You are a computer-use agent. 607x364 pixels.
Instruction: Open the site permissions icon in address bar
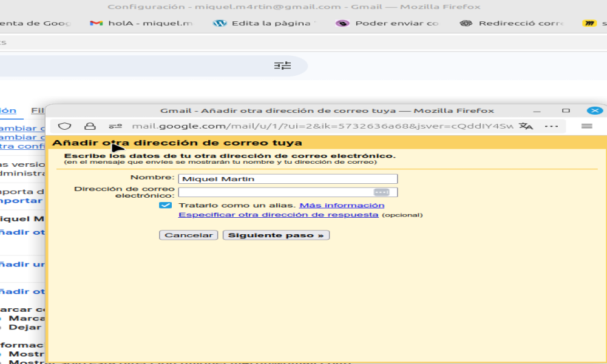pyautogui.click(x=115, y=126)
